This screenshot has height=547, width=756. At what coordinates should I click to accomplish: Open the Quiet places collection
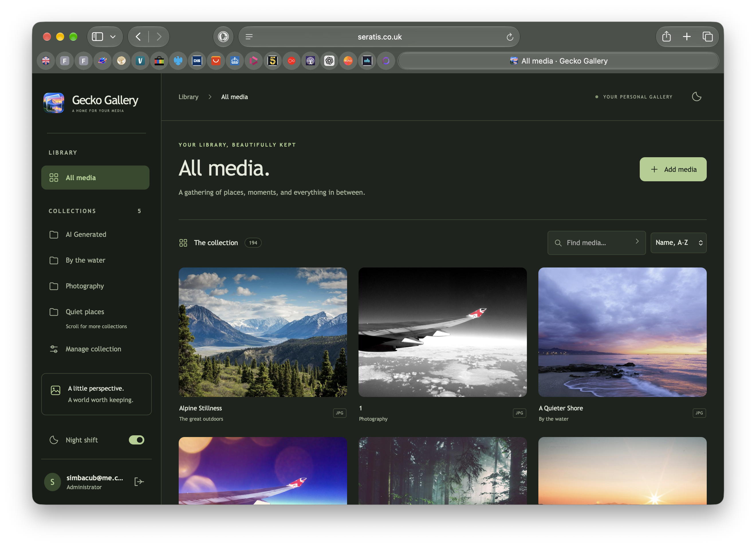coord(95,312)
